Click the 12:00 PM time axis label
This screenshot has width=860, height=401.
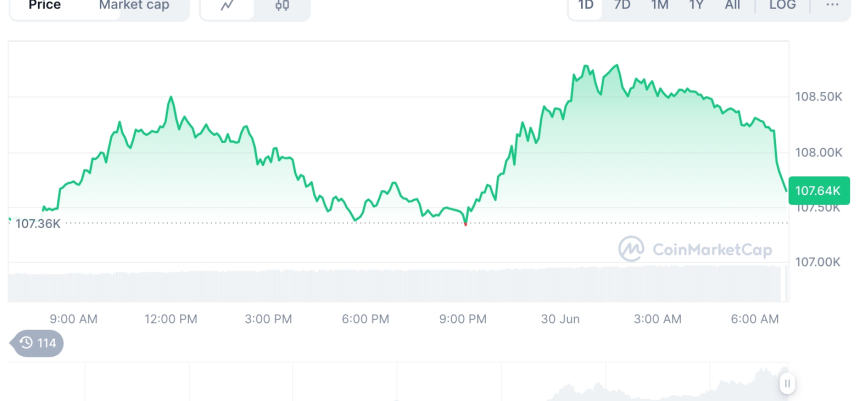pyautogui.click(x=171, y=319)
